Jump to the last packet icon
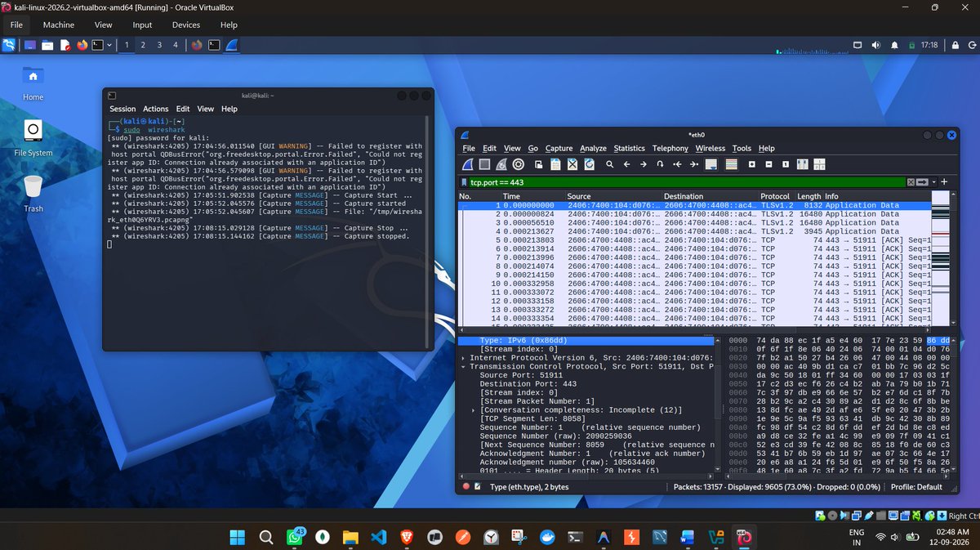The width and height of the screenshot is (980, 550). (693, 163)
